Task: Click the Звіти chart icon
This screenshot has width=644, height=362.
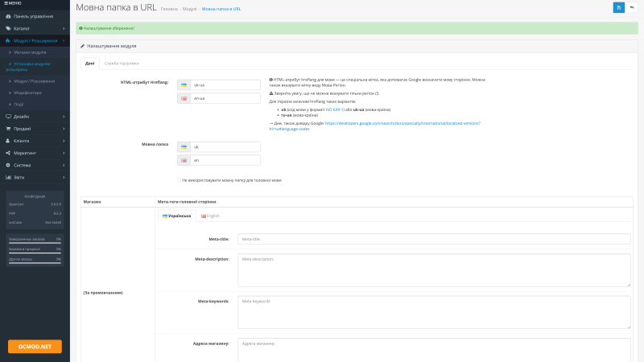Action: [x=8, y=177]
